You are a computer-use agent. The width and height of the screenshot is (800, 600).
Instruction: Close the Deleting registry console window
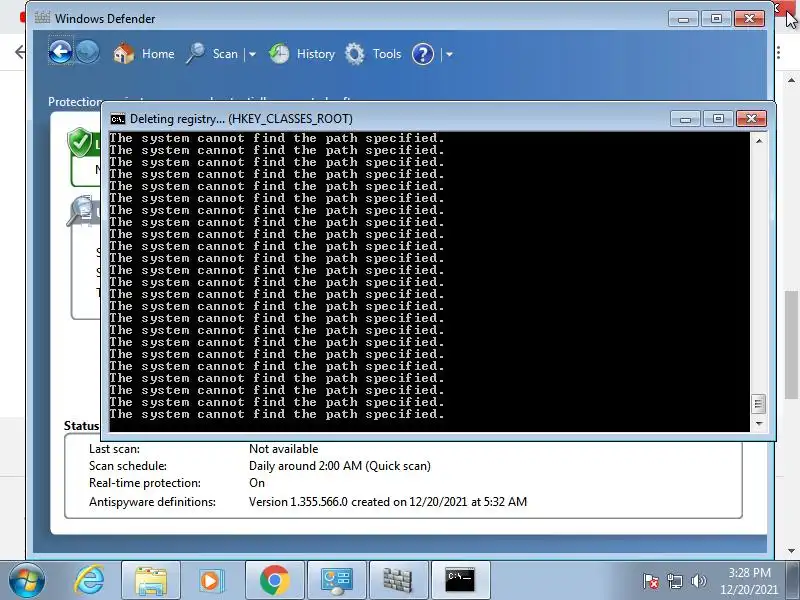[x=751, y=119]
